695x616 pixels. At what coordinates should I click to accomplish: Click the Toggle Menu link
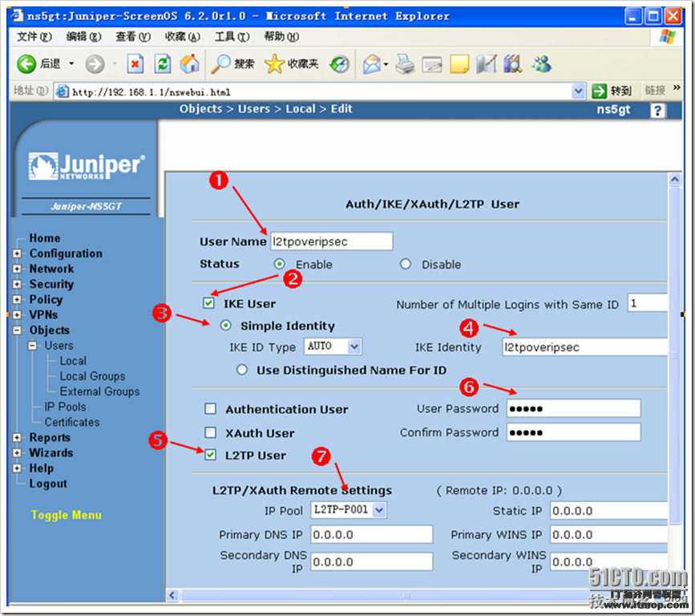pyautogui.click(x=66, y=515)
